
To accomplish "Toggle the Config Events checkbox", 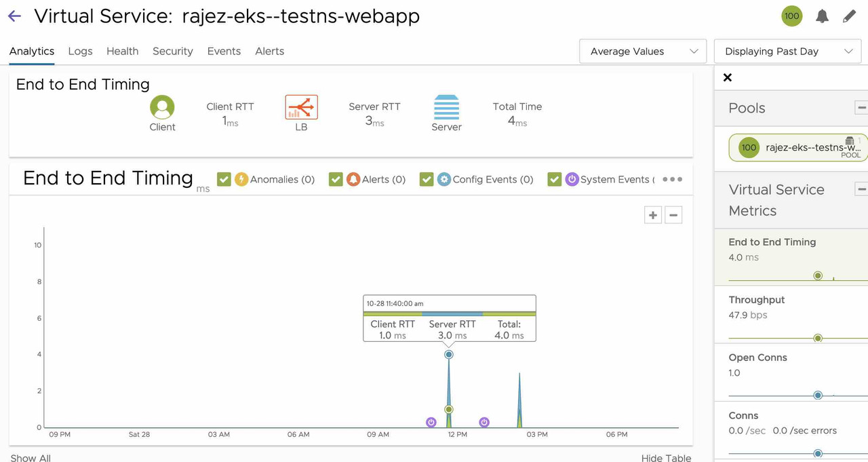I will point(427,179).
